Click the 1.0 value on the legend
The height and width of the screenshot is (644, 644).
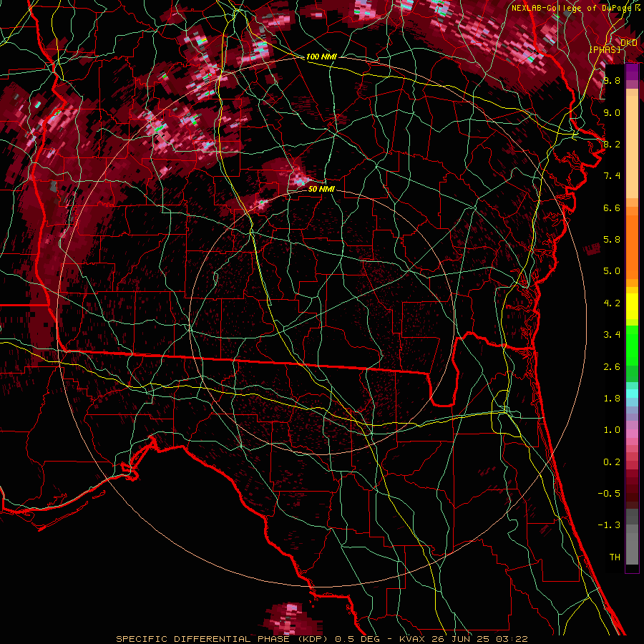612,430
